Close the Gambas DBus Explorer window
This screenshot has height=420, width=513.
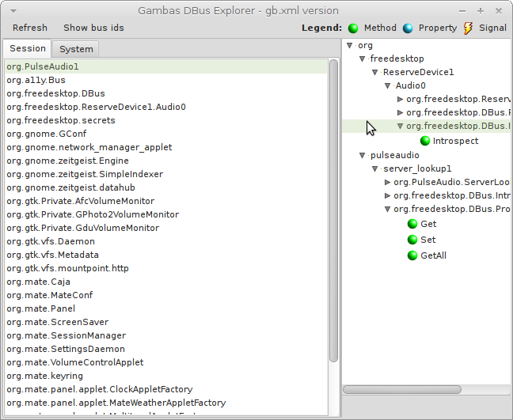[x=499, y=11]
